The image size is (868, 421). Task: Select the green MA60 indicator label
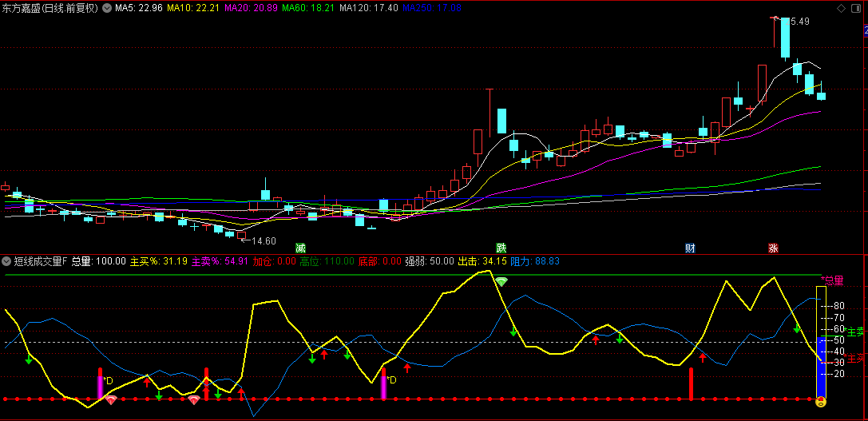click(307, 9)
